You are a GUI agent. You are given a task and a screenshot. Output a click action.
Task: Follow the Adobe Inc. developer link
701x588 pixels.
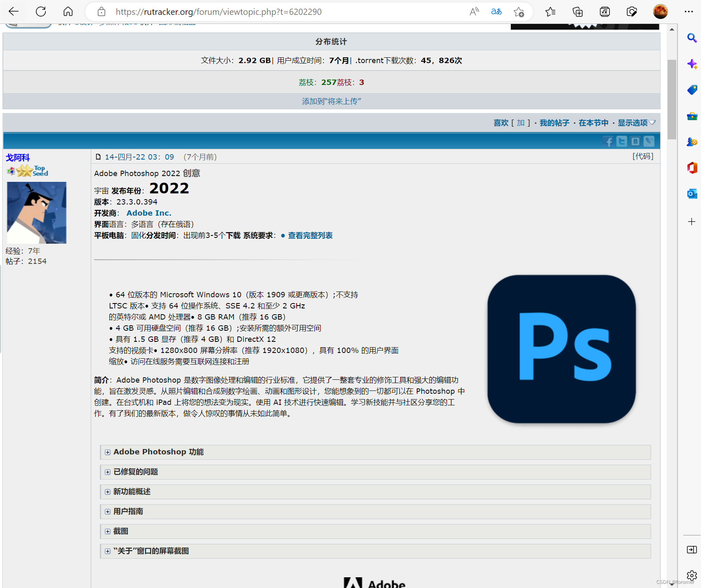(x=149, y=213)
